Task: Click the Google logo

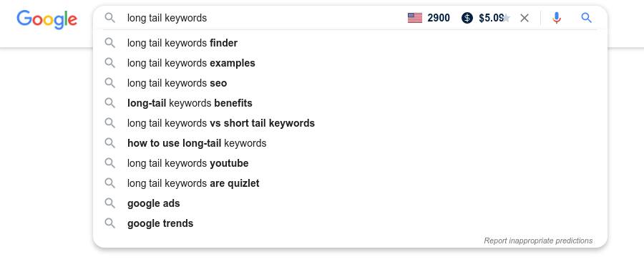Action: tap(47, 19)
